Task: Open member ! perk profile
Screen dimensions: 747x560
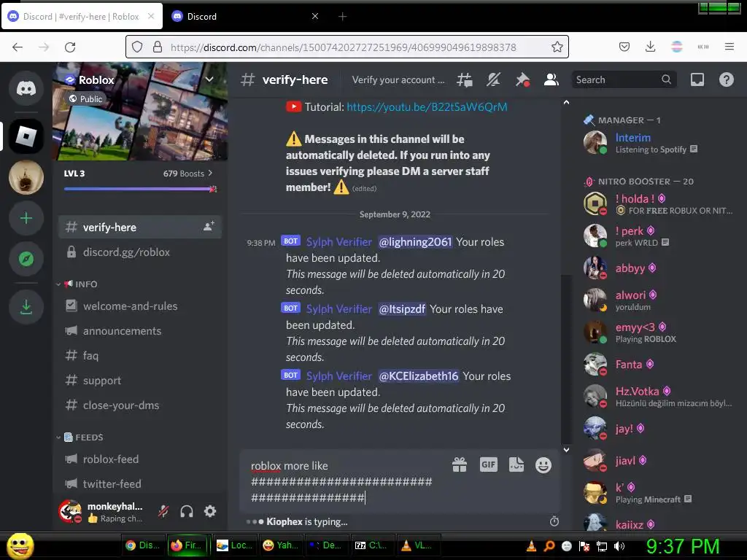Action: tap(661, 236)
